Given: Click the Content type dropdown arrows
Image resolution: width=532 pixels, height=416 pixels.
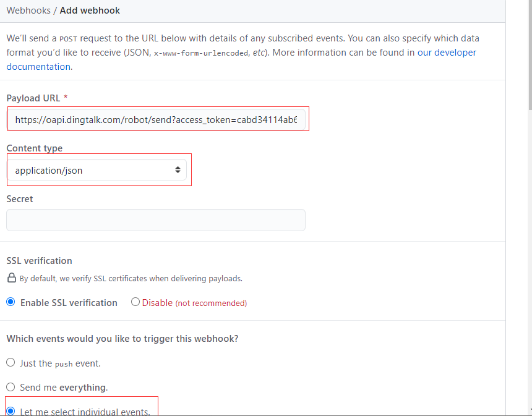Looking at the screenshot, I should coord(178,169).
